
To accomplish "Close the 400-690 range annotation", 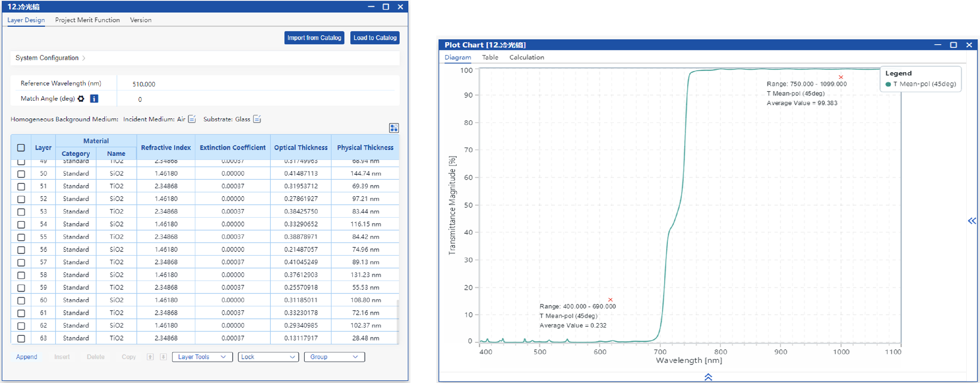I will [610, 300].
